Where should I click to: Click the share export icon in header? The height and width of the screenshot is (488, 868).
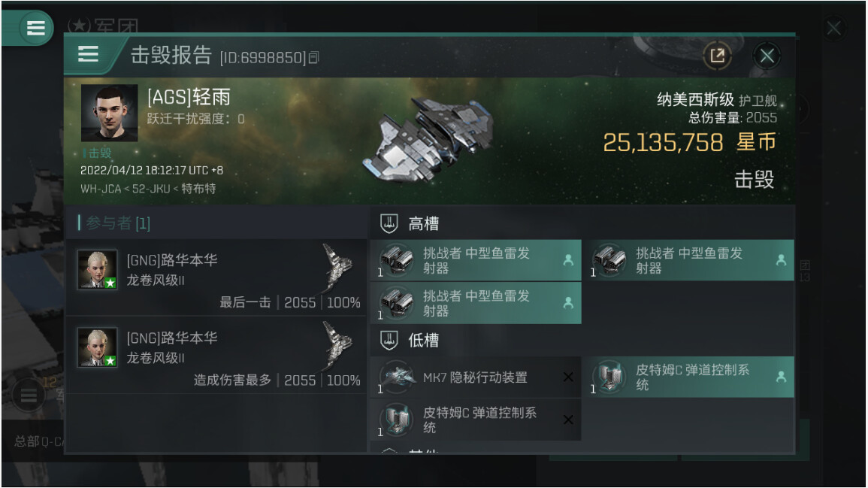(x=718, y=56)
